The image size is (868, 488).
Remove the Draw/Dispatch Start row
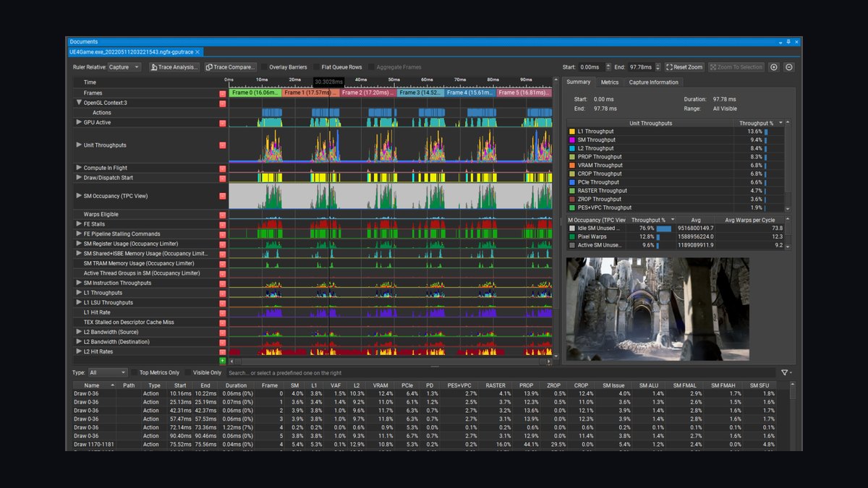(223, 178)
